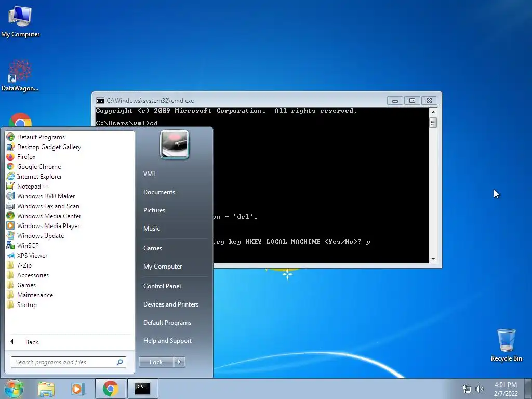The height and width of the screenshot is (399, 532).
Task: Click the Start orb on the taskbar
Action: pos(14,389)
